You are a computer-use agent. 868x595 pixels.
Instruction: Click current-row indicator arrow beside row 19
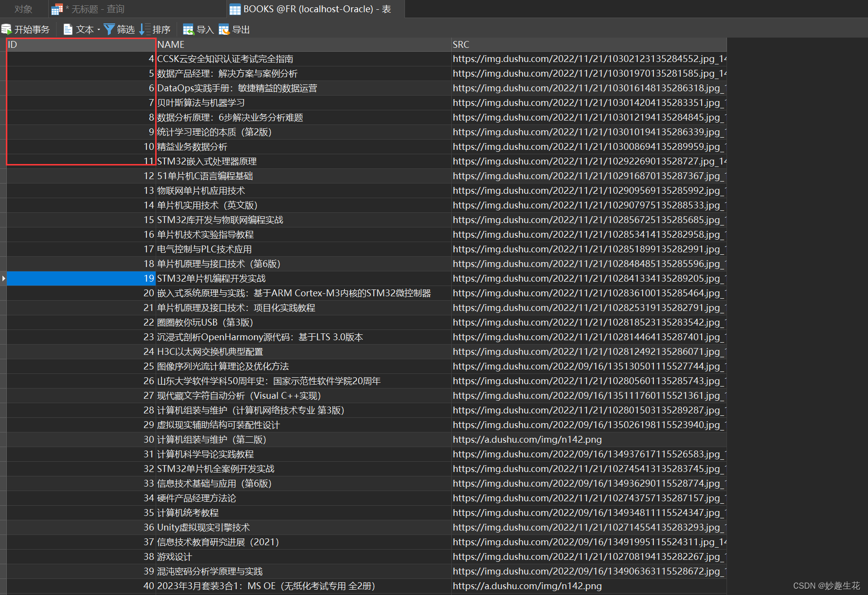tap(3, 278)
